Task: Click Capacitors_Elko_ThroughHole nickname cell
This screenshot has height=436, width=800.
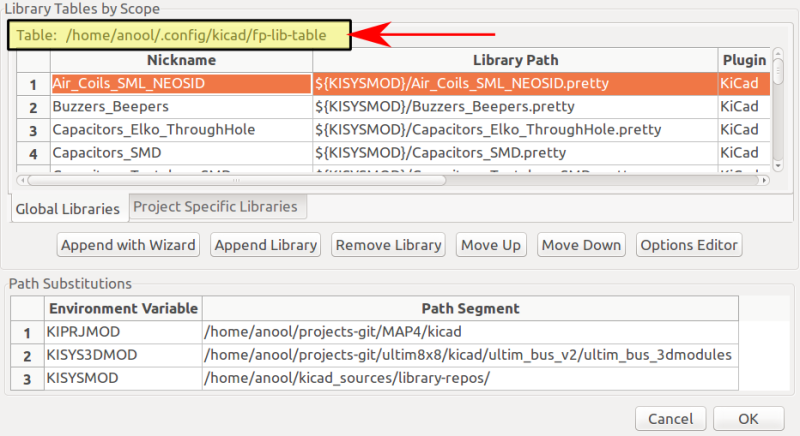Action: pyautogui.click(x=180, y=129)
